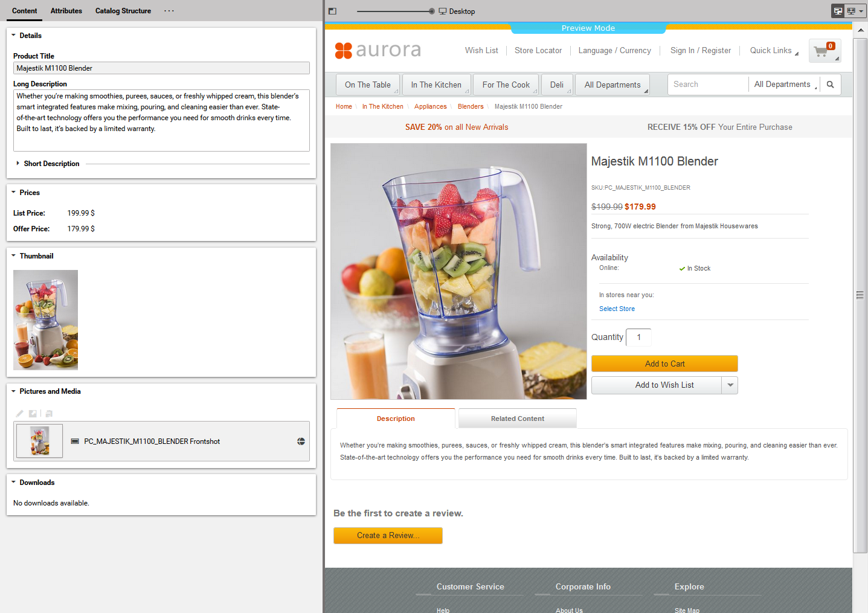
Task: Click the single-monitor preview icon at top right
Action: (838, 11)
